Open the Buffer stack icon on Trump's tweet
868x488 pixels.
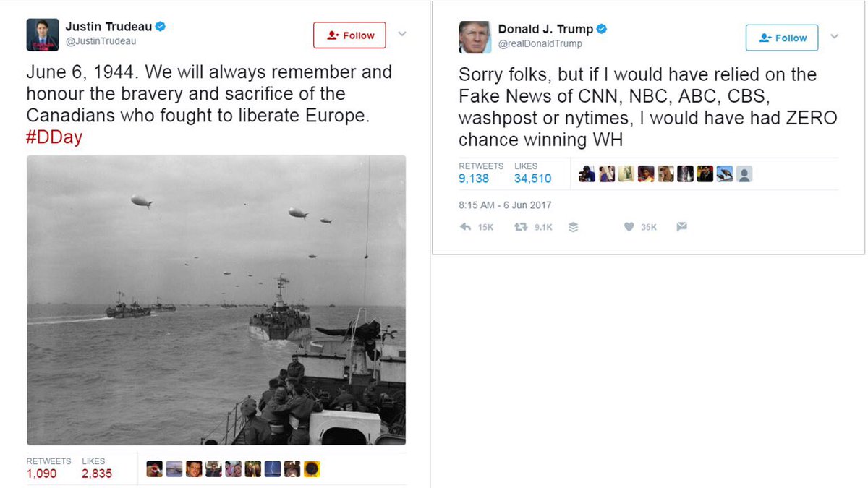click(574, 227)
